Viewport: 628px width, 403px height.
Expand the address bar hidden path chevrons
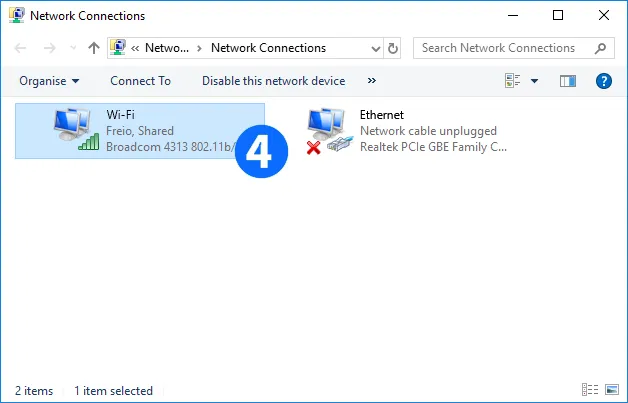[x=135, y=48]
